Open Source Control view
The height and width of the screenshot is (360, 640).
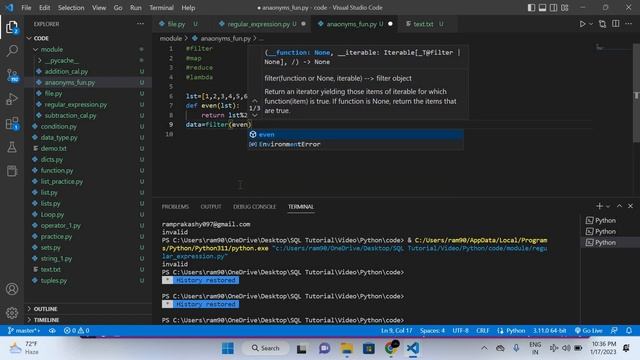click(12, 75)
